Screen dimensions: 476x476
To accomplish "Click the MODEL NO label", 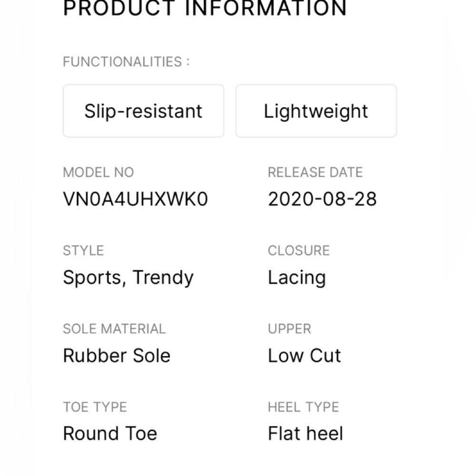I will pos(99,172).
